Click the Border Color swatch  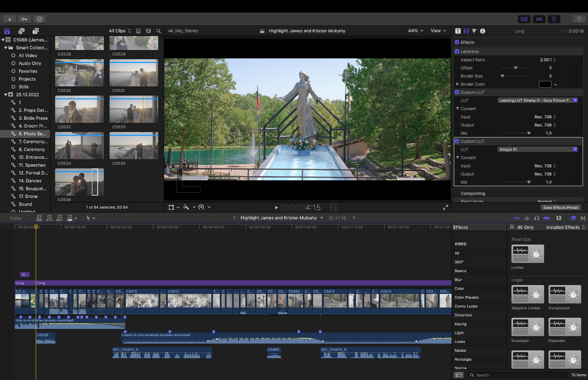[545, 84]
